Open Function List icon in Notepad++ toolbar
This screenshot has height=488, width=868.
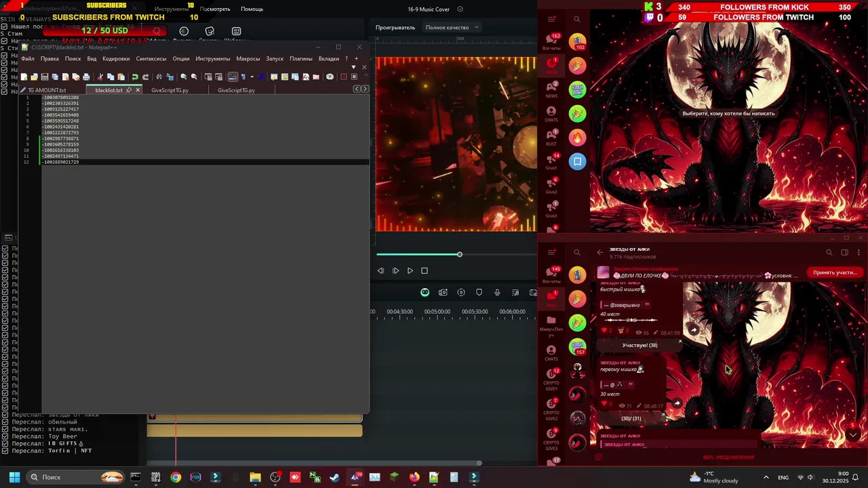pyautogui.click(x=305, y=77)
